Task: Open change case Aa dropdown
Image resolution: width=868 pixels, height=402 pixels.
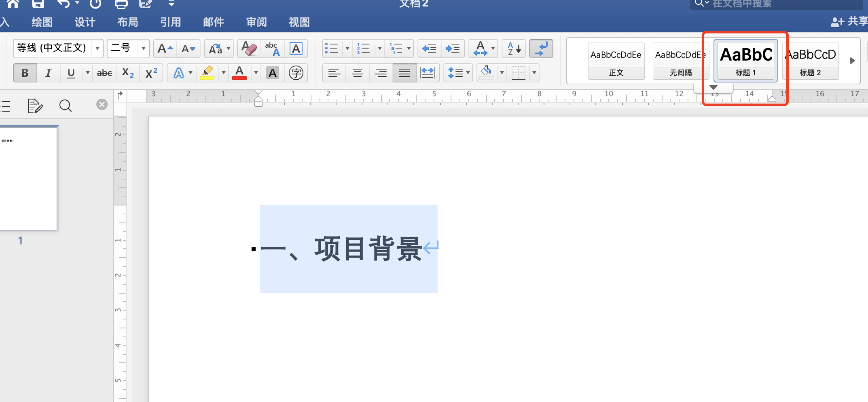Action: point(219,49)
